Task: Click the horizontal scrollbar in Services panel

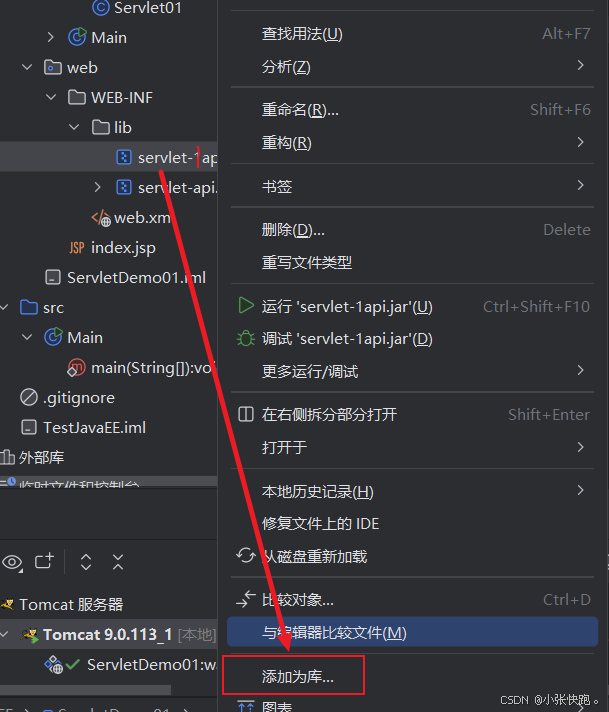Action: tap(85, 690)
